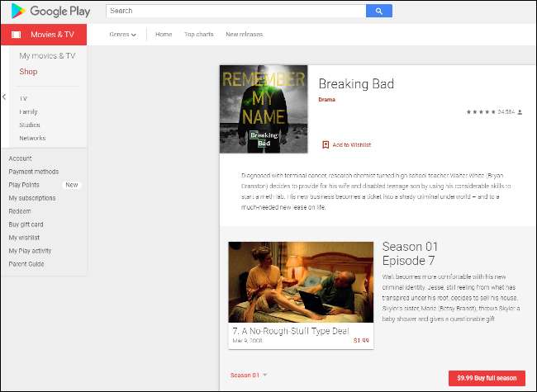537x392 pixels.
Task: Click Redeem link
Action: pos(20,211)
